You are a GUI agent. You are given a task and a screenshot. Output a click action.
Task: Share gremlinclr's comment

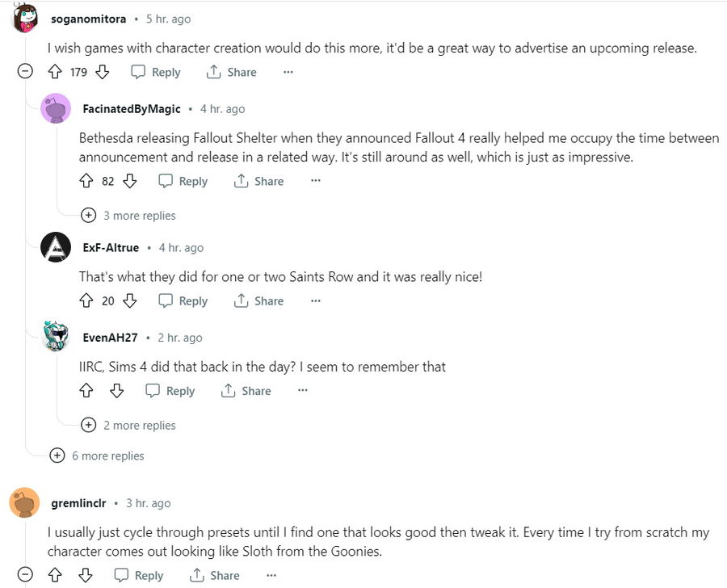pos(214,575)
